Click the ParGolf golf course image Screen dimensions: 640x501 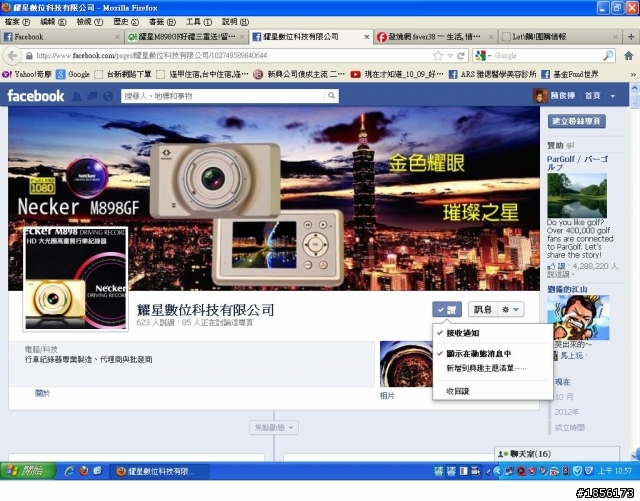(577, 196)
